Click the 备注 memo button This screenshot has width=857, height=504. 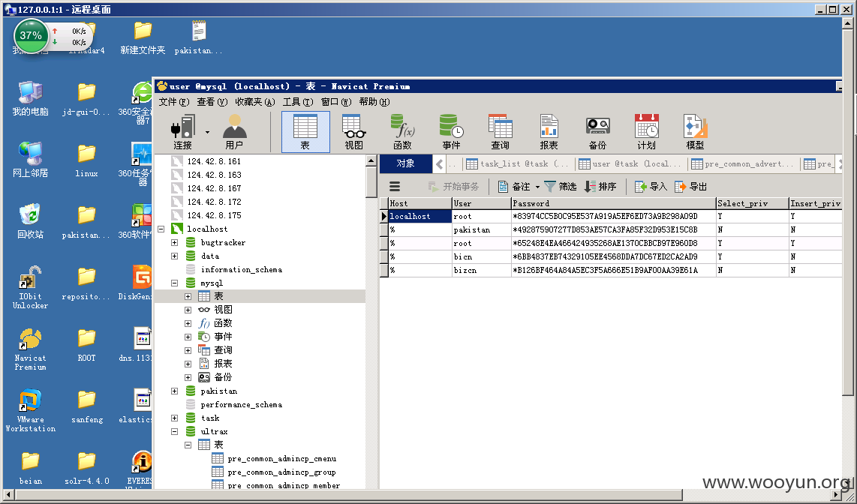click(x=514, y=187)
